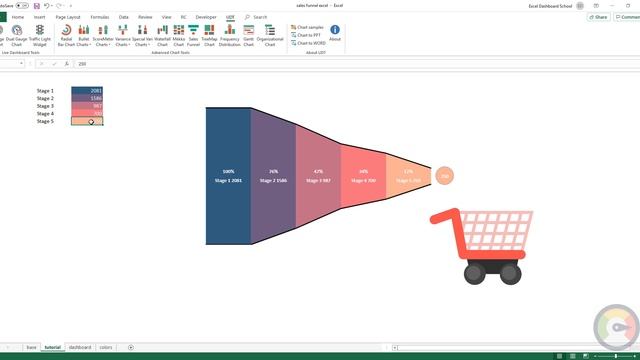Select the Stage 4 value cell
The image size is (640, 360).
click(x=87, y=113)
